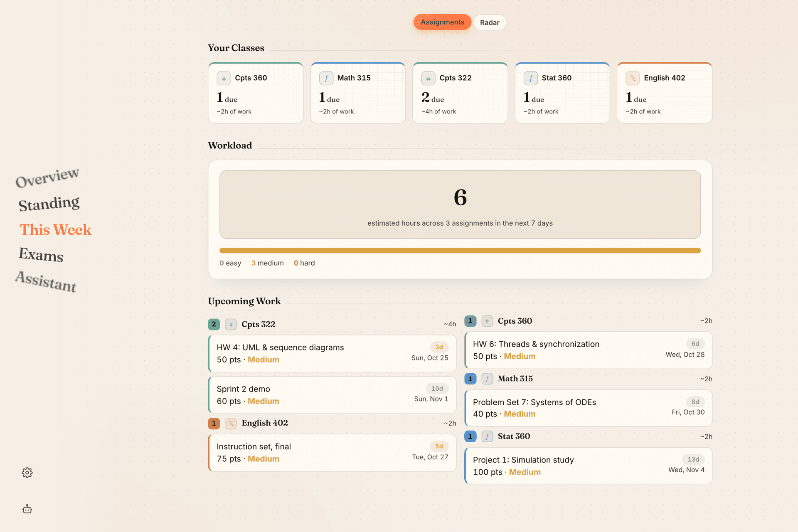The image size is (798, 532).
Task: Open the Math 315 class card
Action: tap(358, 93)
